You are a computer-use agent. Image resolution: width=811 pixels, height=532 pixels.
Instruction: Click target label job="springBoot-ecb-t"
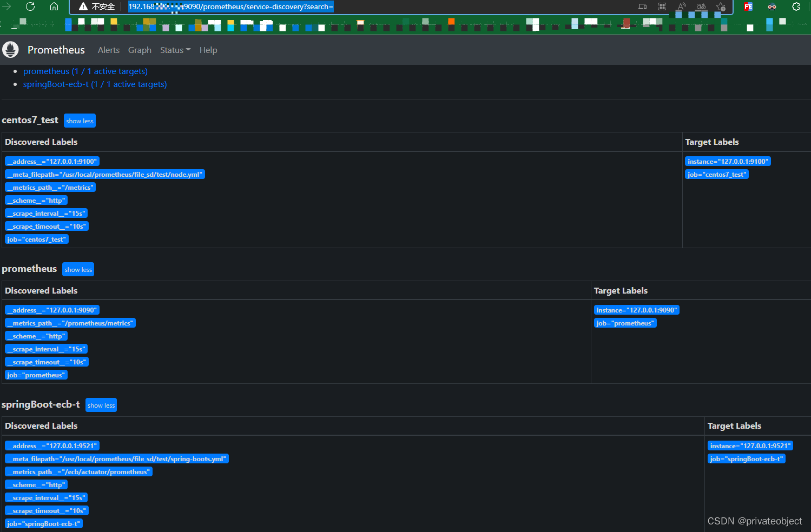747,458
